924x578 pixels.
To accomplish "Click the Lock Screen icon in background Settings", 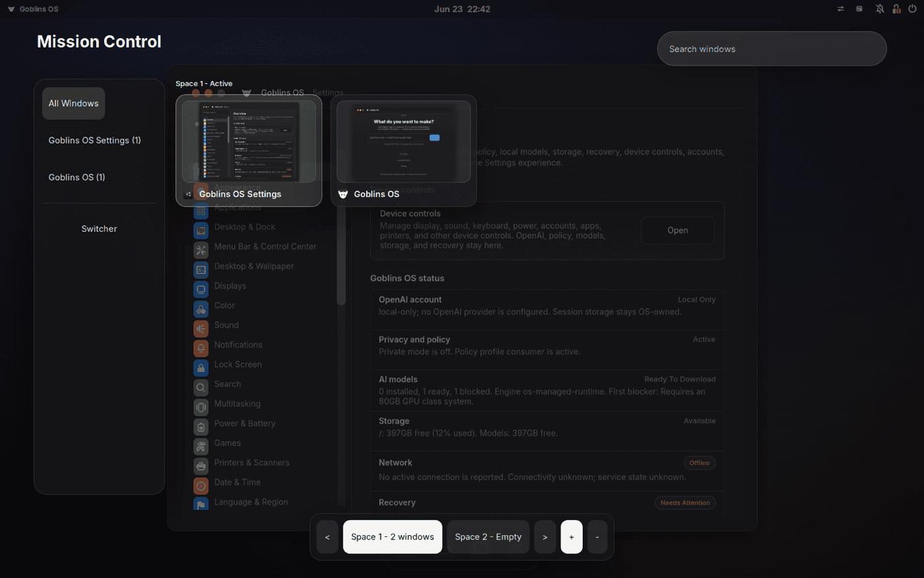I will (x=201, y=368).
